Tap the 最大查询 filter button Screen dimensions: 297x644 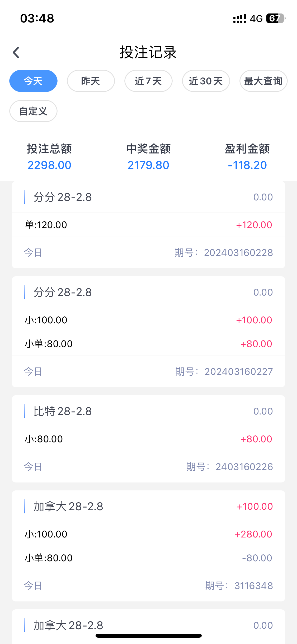coord(263,81)
